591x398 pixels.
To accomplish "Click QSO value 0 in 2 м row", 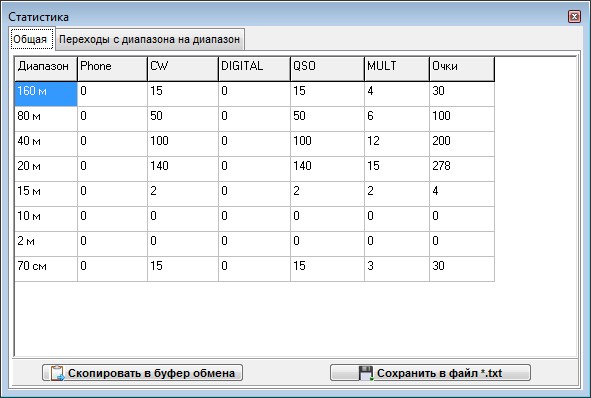I will 327,244.
